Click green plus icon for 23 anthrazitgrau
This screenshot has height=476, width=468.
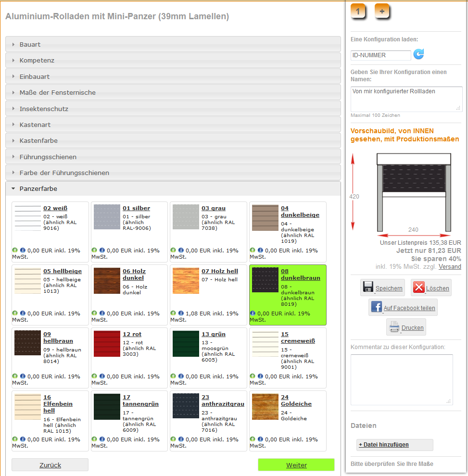(173, 439)
